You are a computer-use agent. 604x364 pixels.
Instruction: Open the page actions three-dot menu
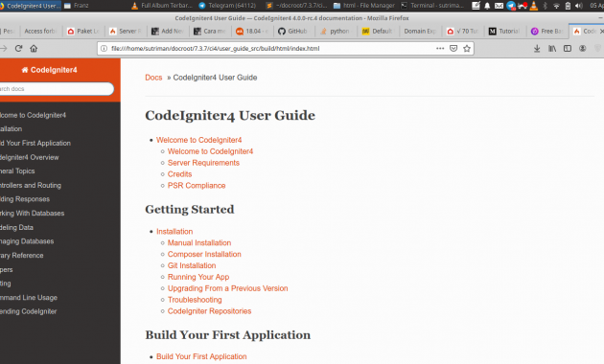440,49
